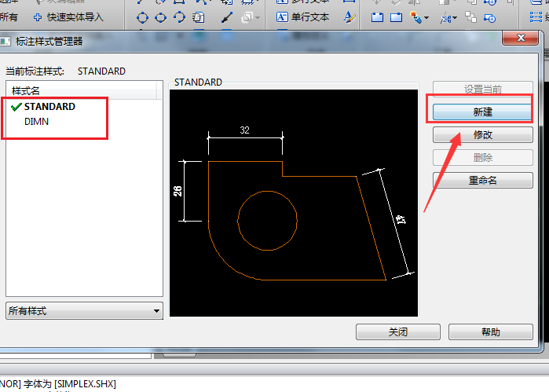Open help with the 帮助 button
This screenshot has height=392, width=549.
point(490,332)
